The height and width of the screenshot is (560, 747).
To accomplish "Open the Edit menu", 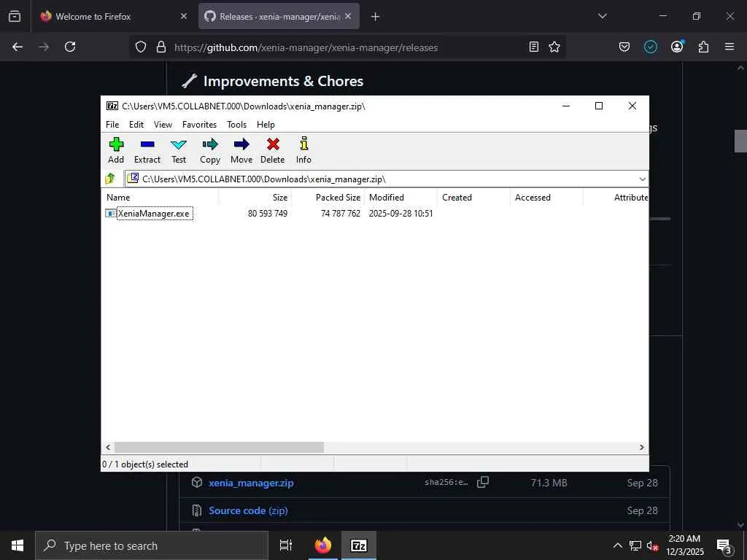I will point(136,124).
